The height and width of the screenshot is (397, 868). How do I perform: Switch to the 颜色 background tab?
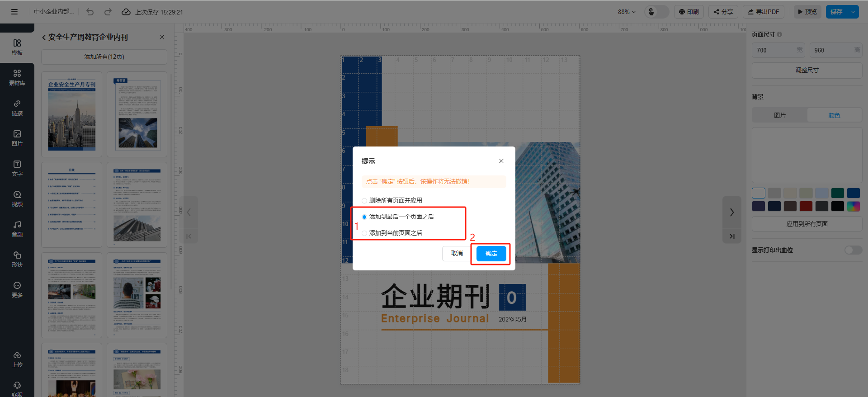click(834, 115)
